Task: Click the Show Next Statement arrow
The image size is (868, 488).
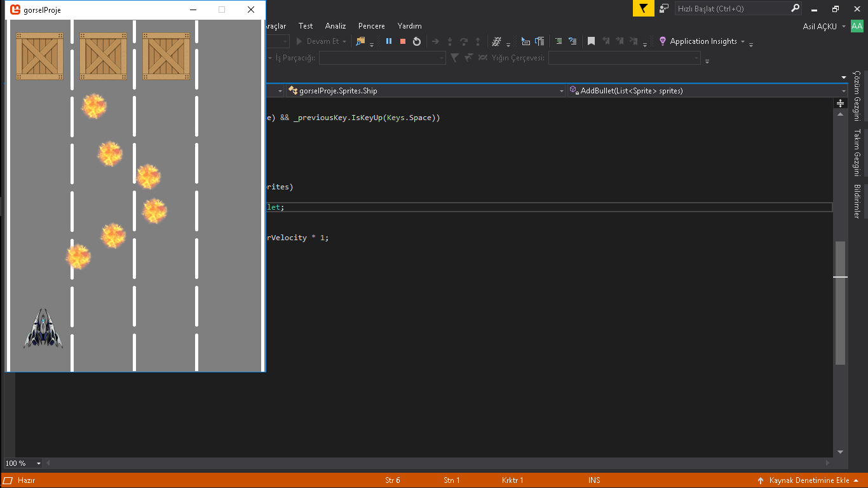Action: coord(435,41)
